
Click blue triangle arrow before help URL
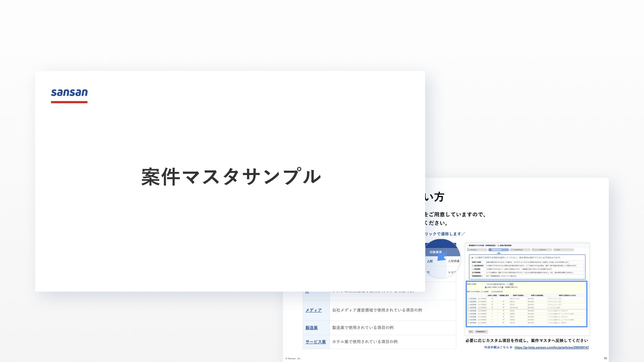click(511, 348)
